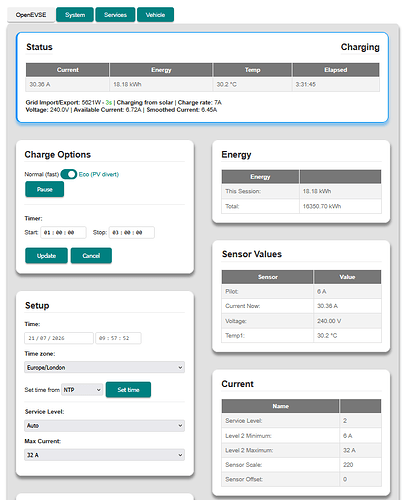Click the Name column header in Current
Image resolution: width=411 pixels, height=500 pixels.
click(x=280, y=406)
